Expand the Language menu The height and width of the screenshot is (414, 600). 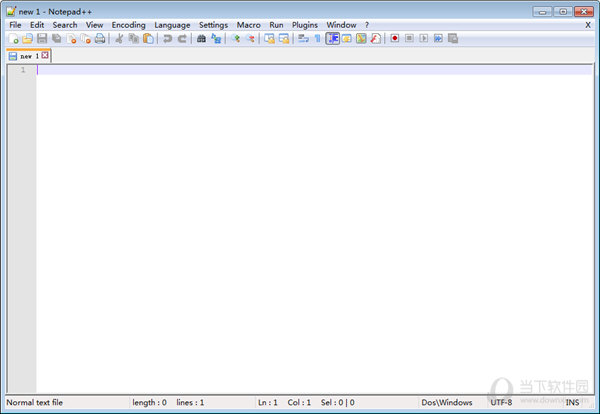pos(172,24)
